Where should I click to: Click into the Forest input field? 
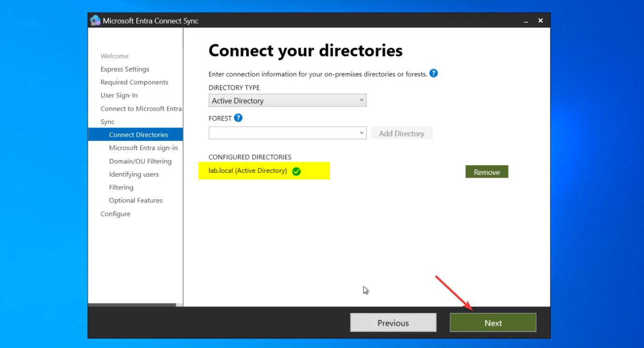[x=283, y=133]
